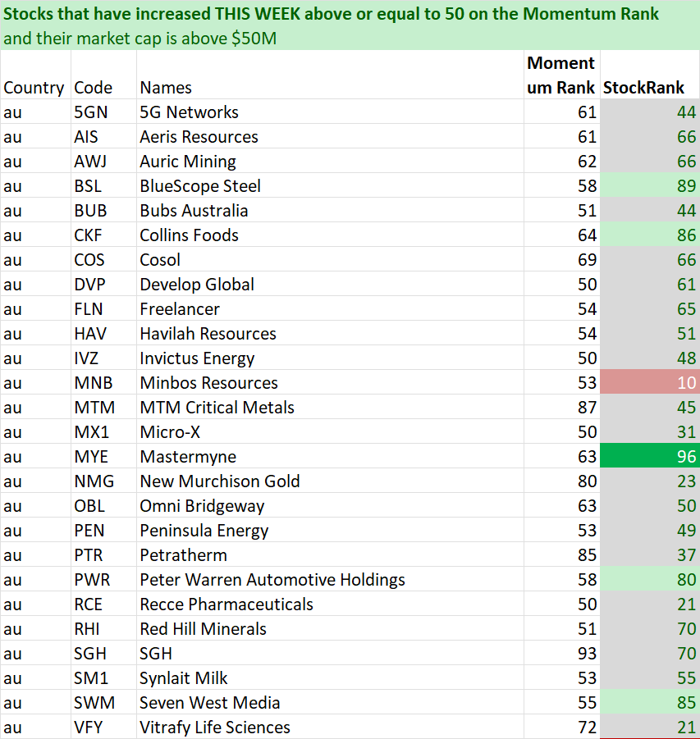The height and width of the screenshot is (739, 700).
Task: Select the 'Momentum Rank' column header
Action: [561, 75]
